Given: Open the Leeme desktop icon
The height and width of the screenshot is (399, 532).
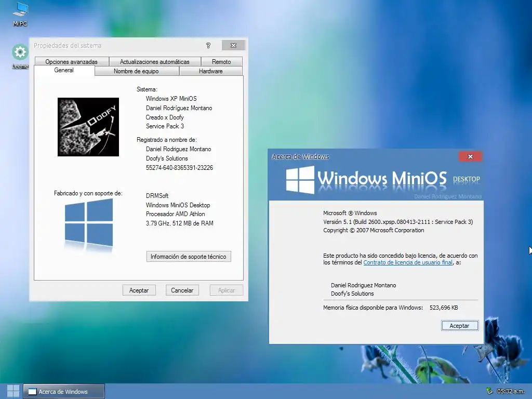Looking at the screenshot, I should (x=20, y=56).
